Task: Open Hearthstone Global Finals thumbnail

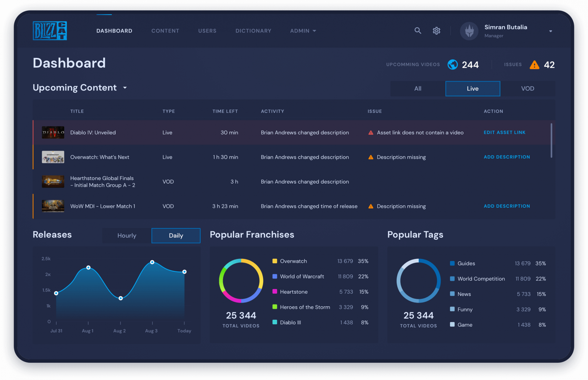Action: (53, 182)
